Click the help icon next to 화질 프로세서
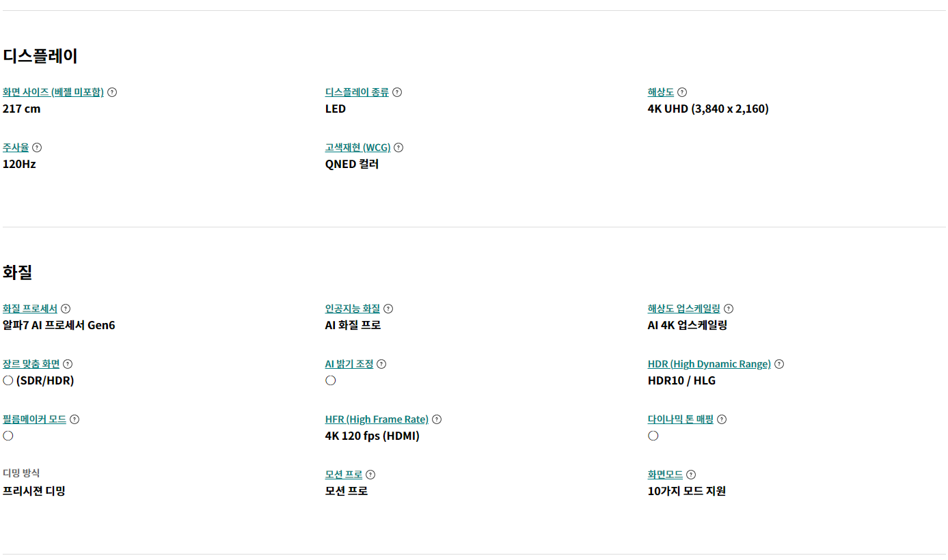The height and width of the screenshot is (560, 948). coord(66,309)
